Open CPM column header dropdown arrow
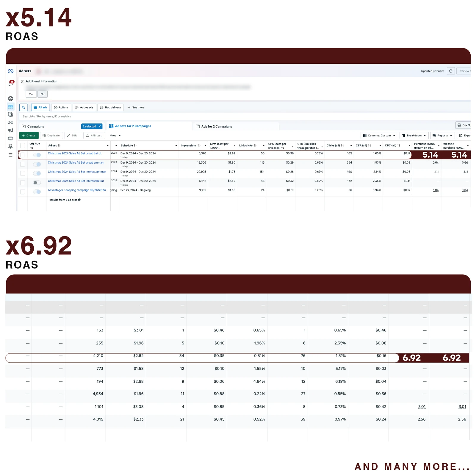The width and height of the screenshot is (476, 476). tap(234, 146)
